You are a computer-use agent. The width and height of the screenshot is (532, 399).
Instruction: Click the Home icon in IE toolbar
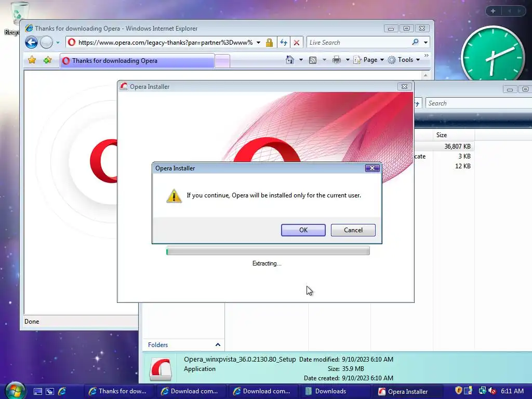(290, 60)
